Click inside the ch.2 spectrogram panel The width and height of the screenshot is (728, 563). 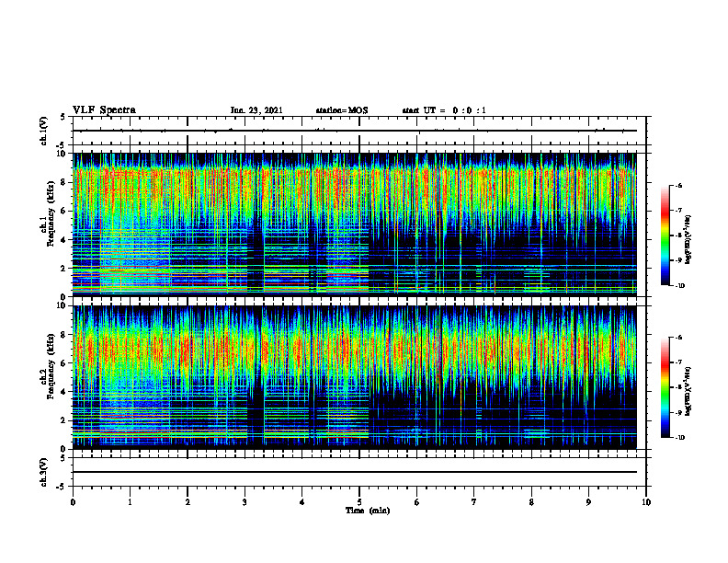click(355, 377)
